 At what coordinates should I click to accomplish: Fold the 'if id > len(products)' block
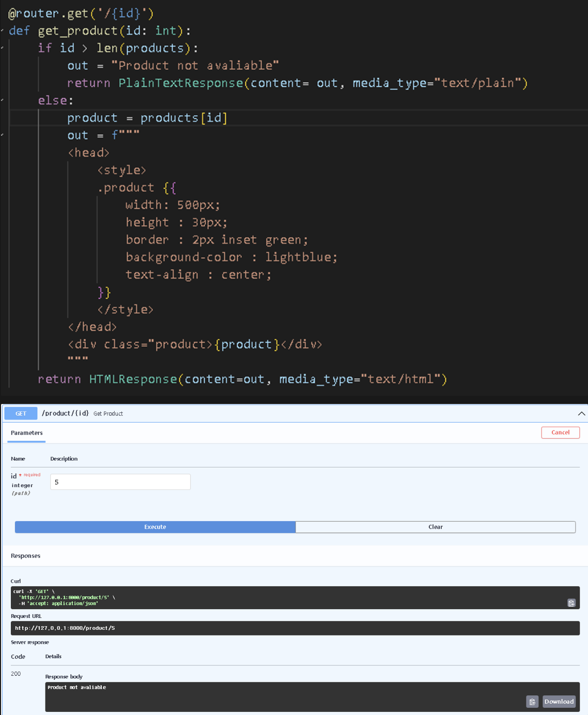[3, 48]
